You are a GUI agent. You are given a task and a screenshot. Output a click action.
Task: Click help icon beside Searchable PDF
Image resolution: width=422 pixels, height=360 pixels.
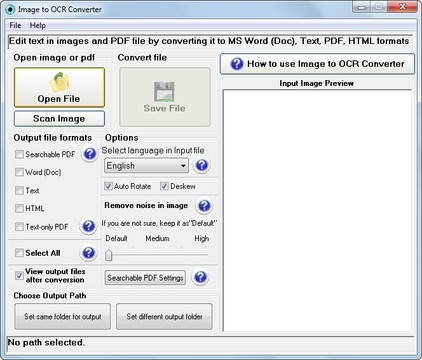[90, 154]
